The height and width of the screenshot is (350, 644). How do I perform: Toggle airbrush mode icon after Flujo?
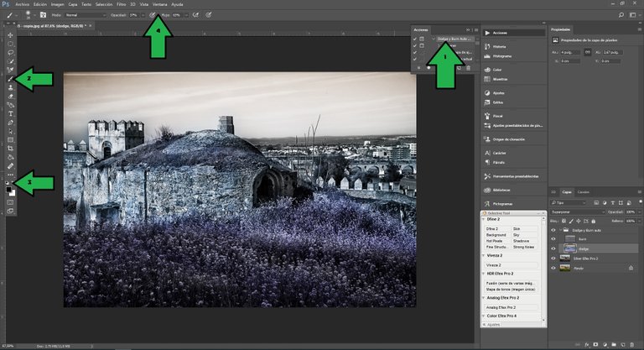click(x=196, y=15)
